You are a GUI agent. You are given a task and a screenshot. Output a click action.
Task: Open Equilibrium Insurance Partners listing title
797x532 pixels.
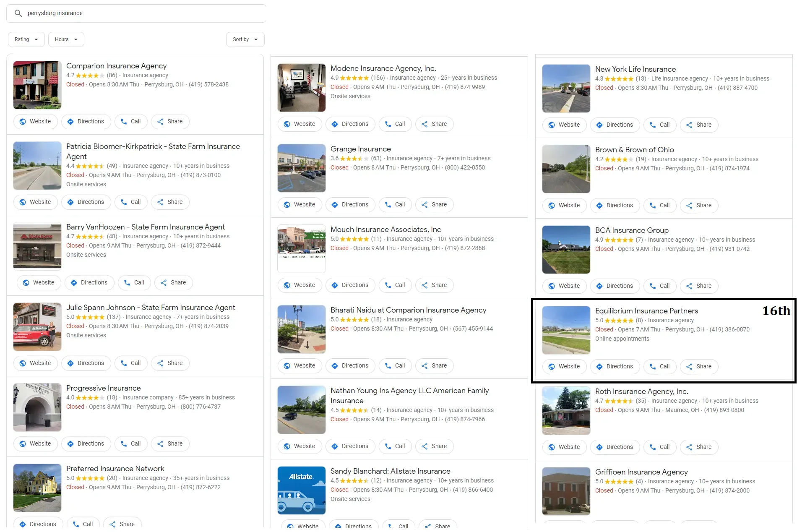[646, 311]
